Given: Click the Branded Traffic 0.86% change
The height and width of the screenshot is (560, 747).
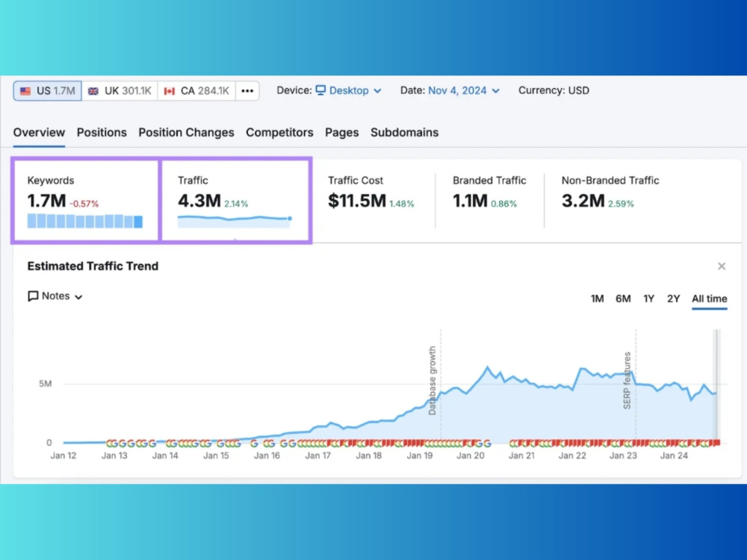Looking at the screenshot, I should [503, 204].
